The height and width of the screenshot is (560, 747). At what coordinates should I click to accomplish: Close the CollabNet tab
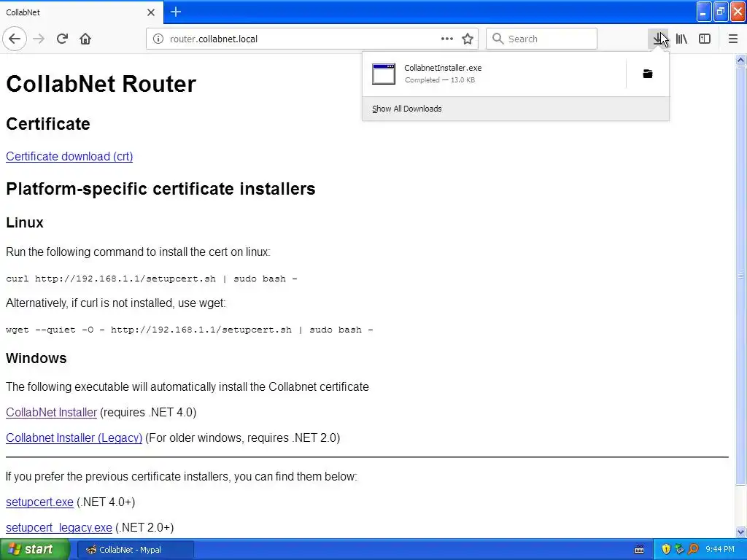coord(150,12)
